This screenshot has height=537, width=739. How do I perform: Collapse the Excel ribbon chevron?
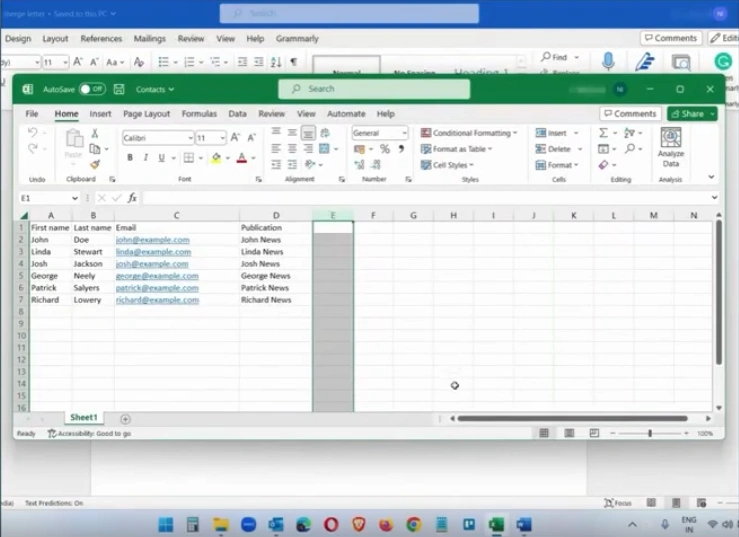(x=711, y=177)
